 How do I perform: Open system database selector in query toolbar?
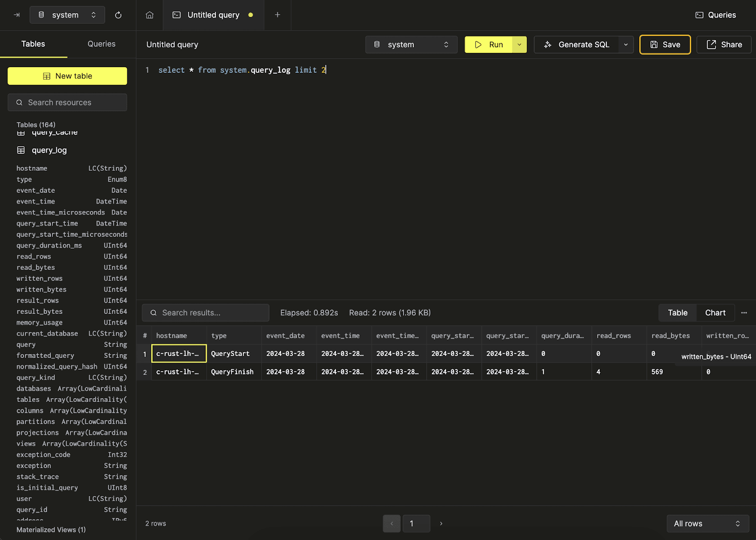[x=411, y=44]
